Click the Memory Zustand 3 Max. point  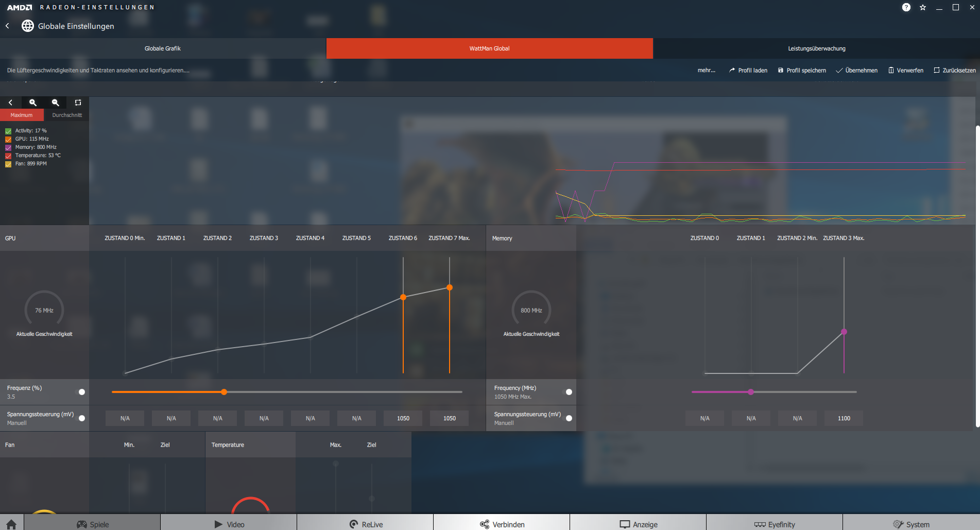point(844,332)
